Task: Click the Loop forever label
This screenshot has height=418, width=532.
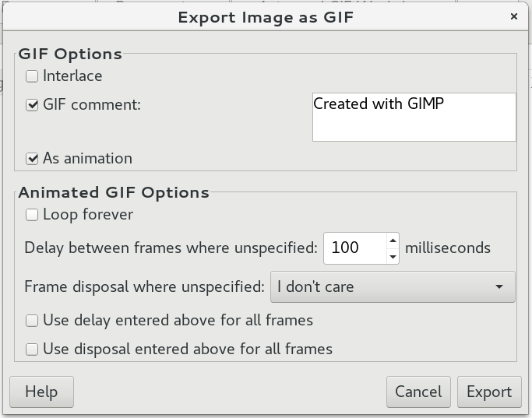Action: point(88,215)
